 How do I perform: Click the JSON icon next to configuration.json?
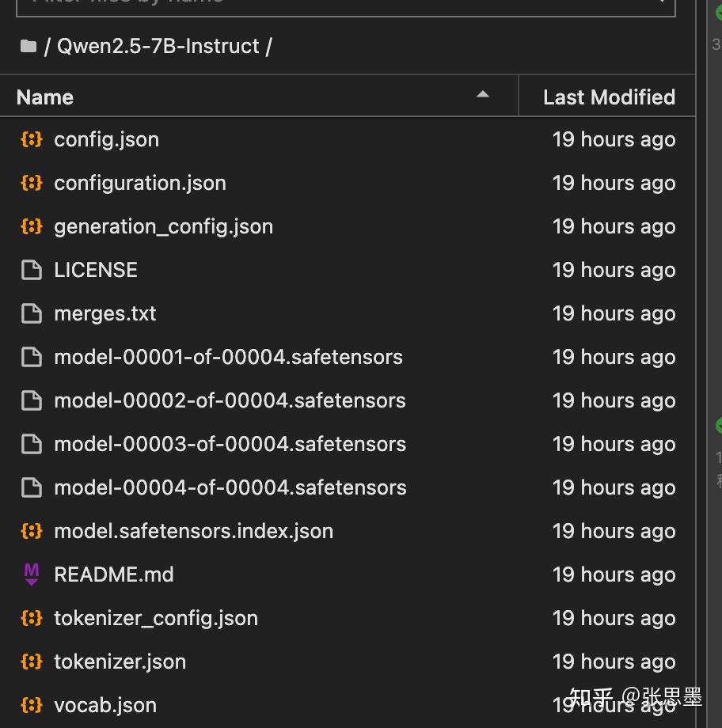[31, 184]
